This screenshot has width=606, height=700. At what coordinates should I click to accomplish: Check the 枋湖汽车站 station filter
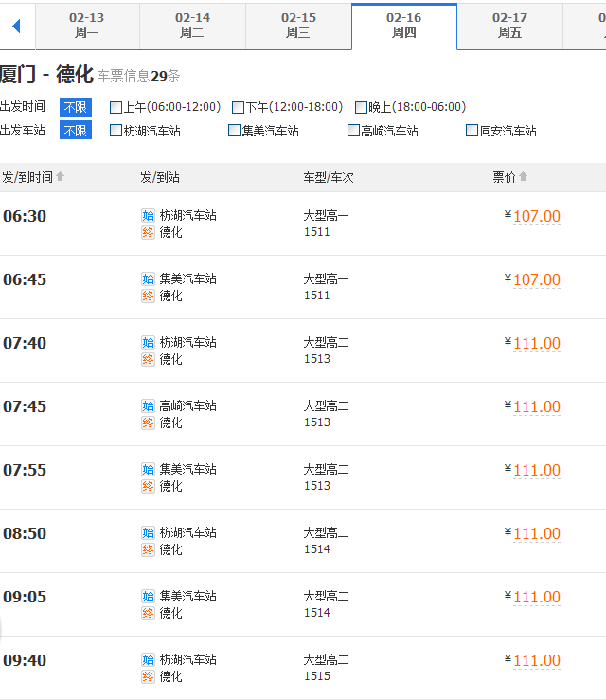click(116, 131)
